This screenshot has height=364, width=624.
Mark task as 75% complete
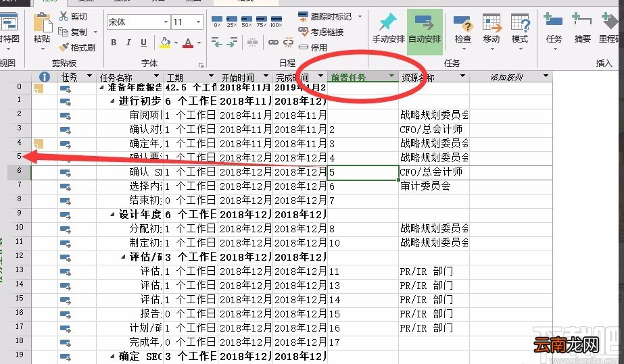click(262, 22)
